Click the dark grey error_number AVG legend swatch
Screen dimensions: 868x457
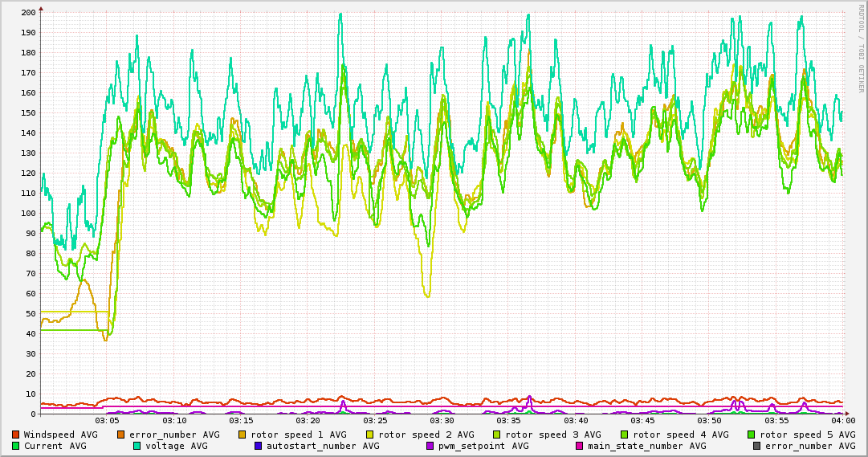[x=756, y=446]
